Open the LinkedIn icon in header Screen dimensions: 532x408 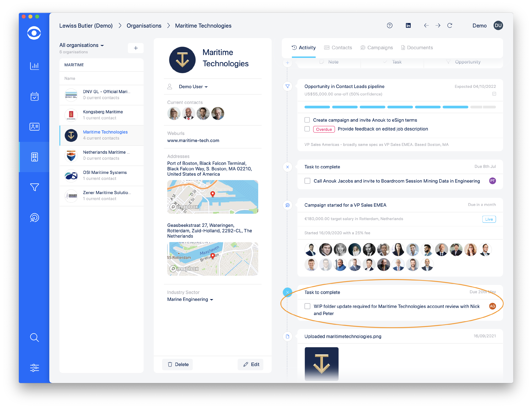click(x=408, y=25)
